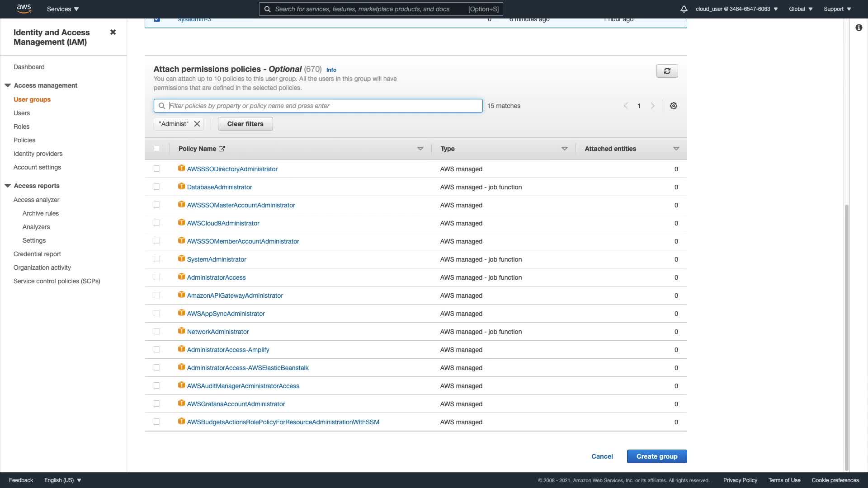Viewport: 868px width, 488px height.
Task: Click the notifications bell icon
Action: click(x=684, y=9)
